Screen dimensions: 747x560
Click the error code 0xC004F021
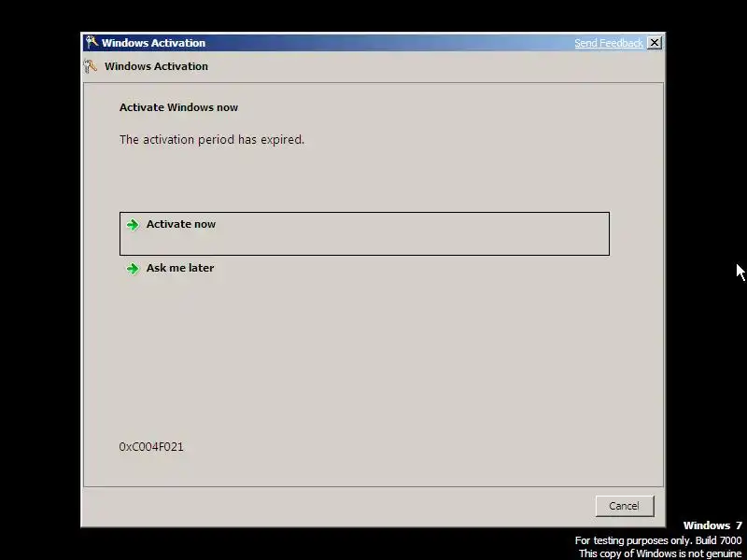(151, 447)
